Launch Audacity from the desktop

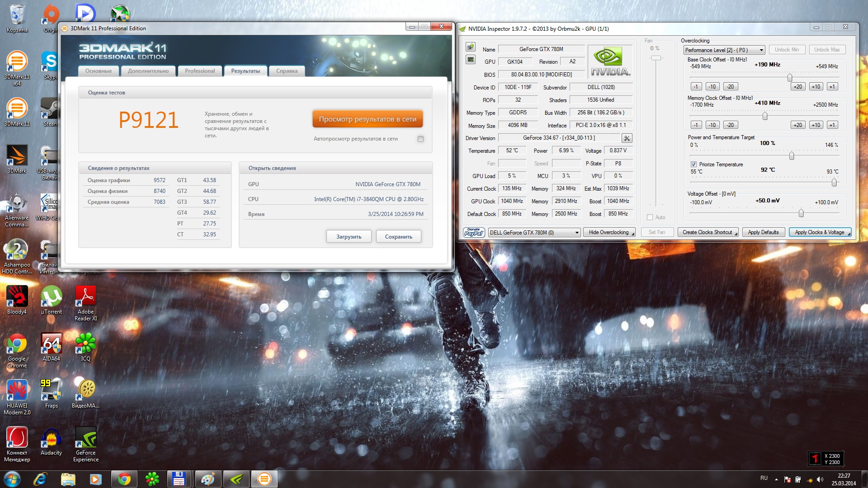pyautogui.click(x=52, y=441)
